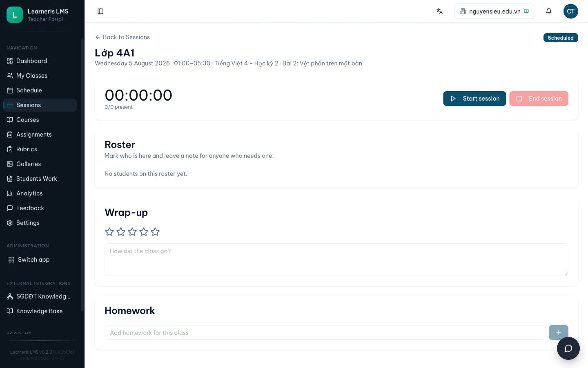The height and width of the screenshot is (368, 588).
Task: Open Analytics in the sidebar
Action: (40, 193)
